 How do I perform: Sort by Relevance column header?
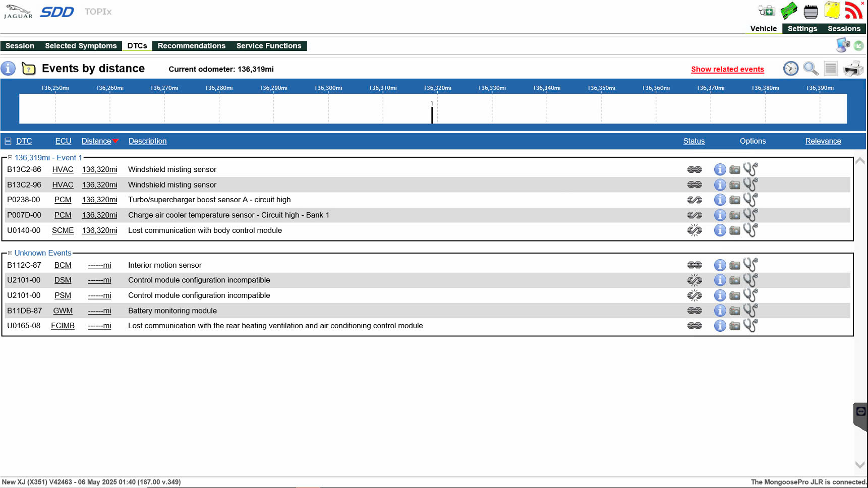tap(823, 141)
